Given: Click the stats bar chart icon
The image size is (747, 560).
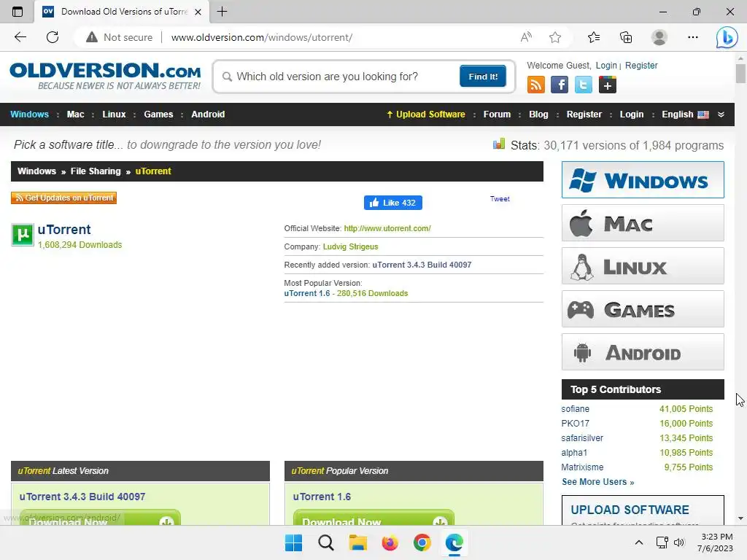Looking at the screenshot, I should pos(499,144).
